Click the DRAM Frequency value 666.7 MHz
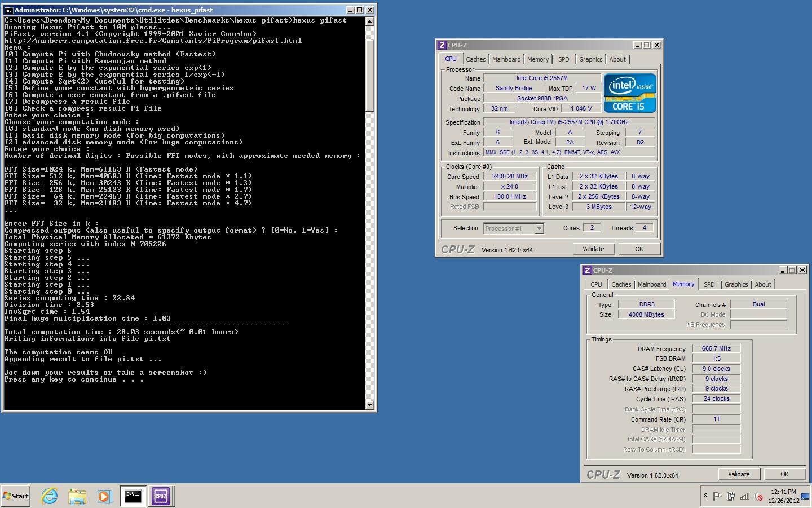The height and width of the screenshot is (508, 812). [716, 348]
